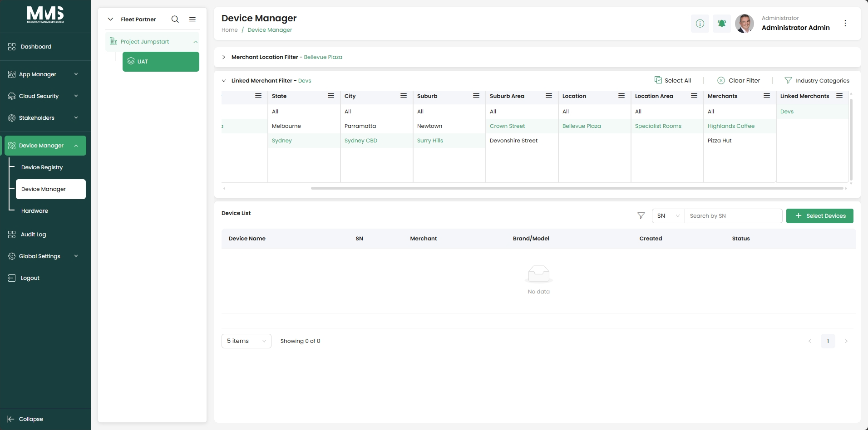Select All linked merchant filters

tap(673, 80)
